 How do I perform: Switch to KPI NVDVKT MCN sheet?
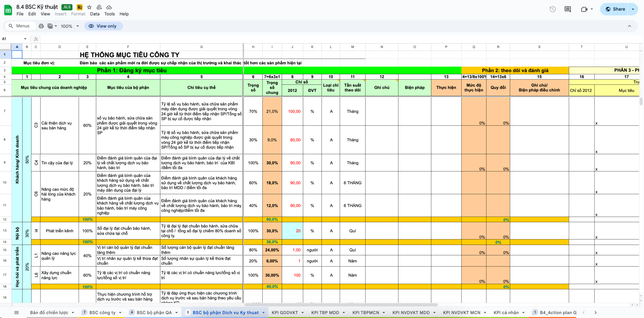tap(462, 313)
